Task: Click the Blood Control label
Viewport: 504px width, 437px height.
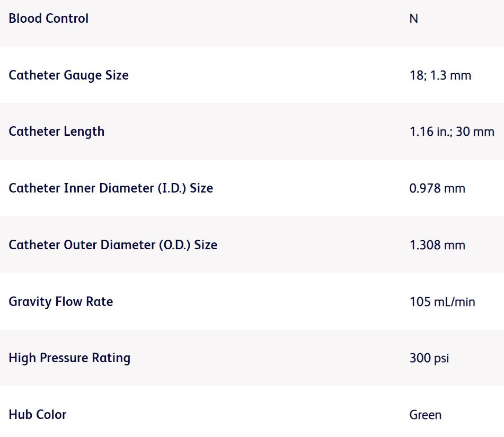Action: [48, 19]
